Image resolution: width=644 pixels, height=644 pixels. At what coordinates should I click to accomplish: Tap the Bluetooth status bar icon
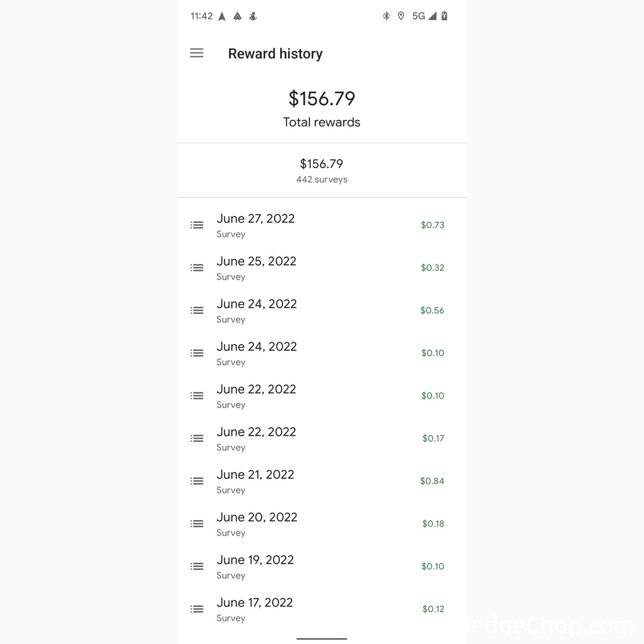[386, 16]
